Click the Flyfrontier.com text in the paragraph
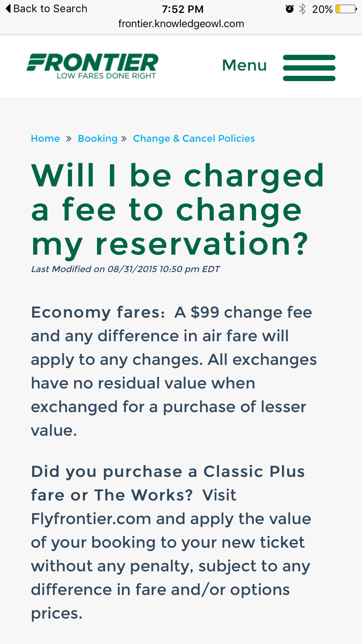Viewport: 362px width, 644px height. (91, 519)
